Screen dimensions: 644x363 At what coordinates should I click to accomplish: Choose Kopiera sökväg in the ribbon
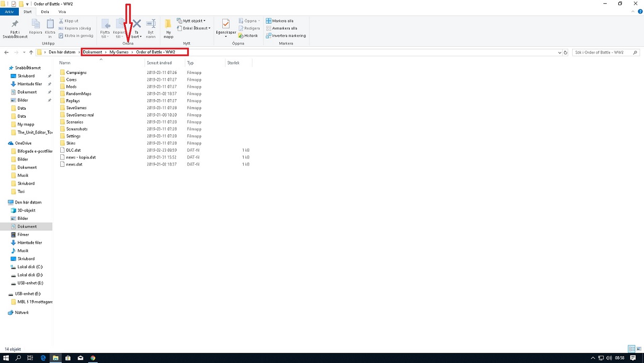pyautogui.click(x=74, y=28)
